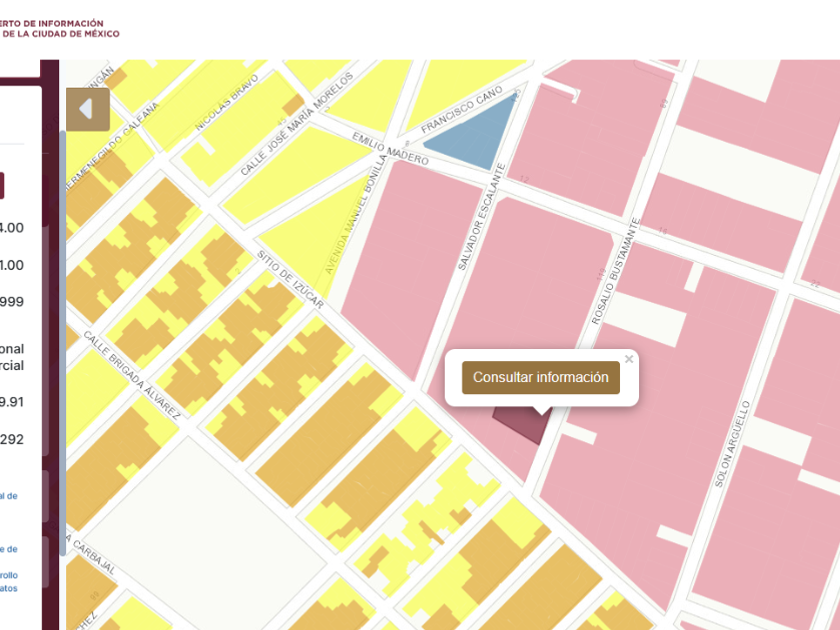840x630 pixels.
Task: Click the Calle Brigada Álvarez street label
Action: 133,374
